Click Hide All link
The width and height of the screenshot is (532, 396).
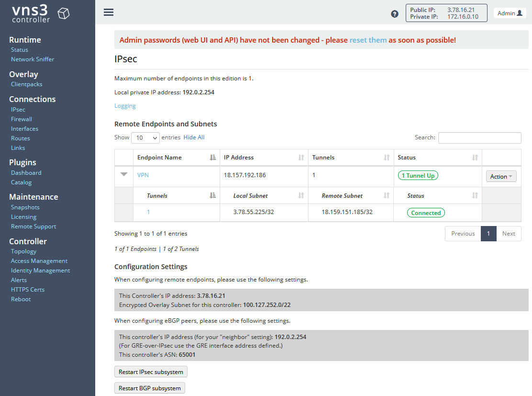coord(194,137)
